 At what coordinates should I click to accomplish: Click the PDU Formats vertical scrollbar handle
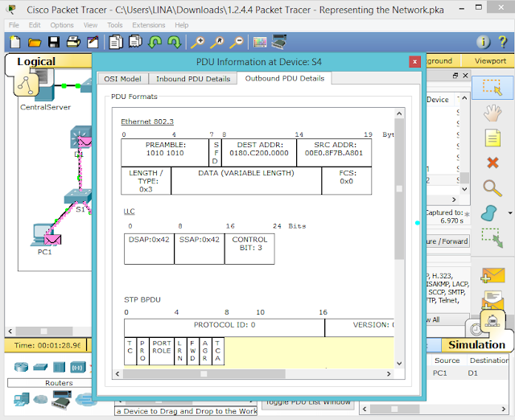tap(399, 189)
